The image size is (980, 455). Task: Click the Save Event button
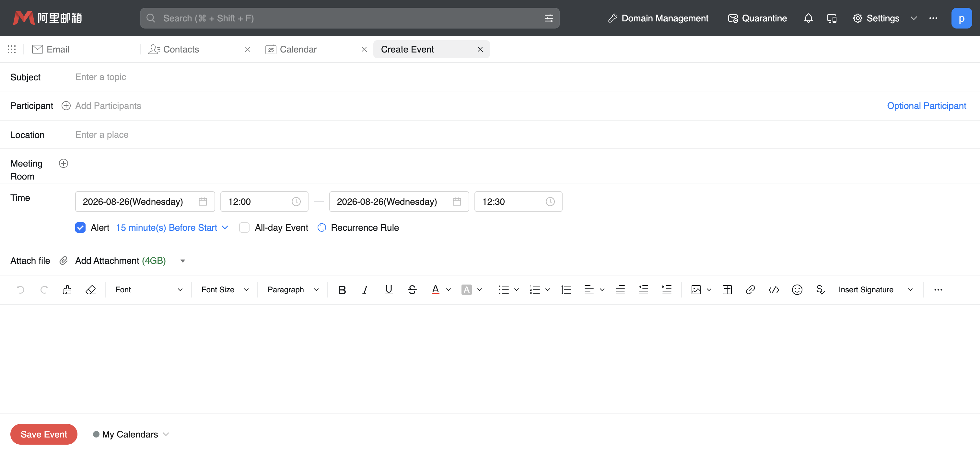(x=44, y=434)
